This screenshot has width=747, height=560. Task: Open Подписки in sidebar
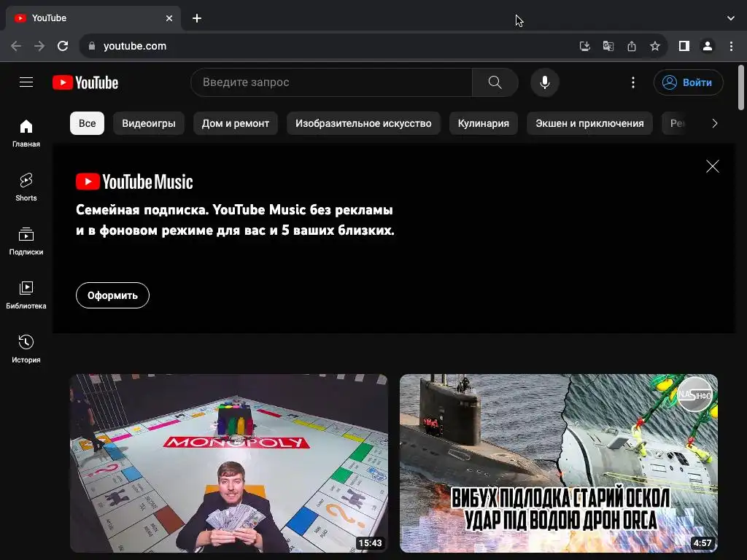(26, 241)
